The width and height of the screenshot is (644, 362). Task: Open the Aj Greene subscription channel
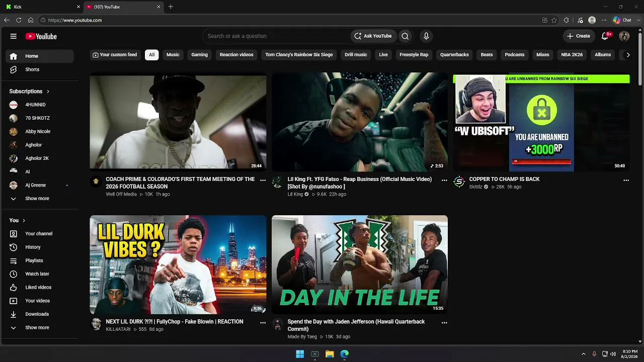click(x=39, y=185)
